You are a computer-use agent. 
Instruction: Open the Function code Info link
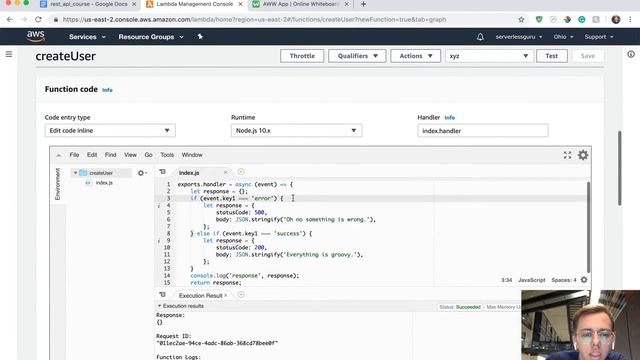(107, 90)
